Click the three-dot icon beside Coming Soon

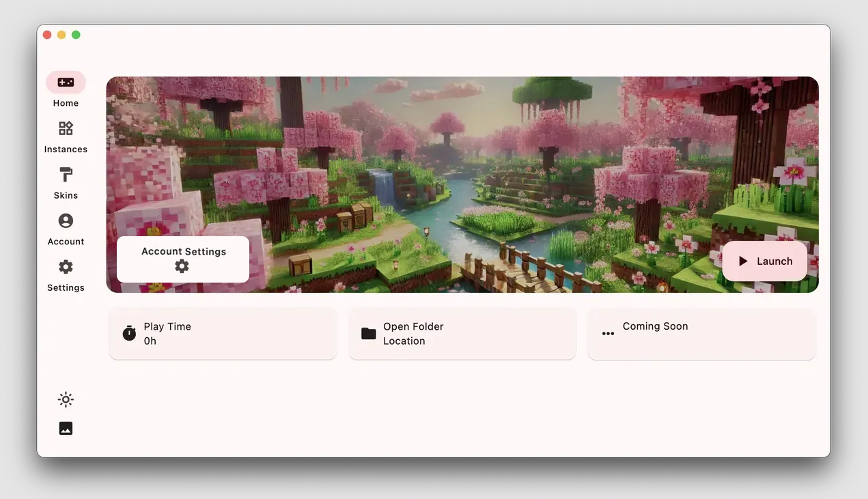608,334
